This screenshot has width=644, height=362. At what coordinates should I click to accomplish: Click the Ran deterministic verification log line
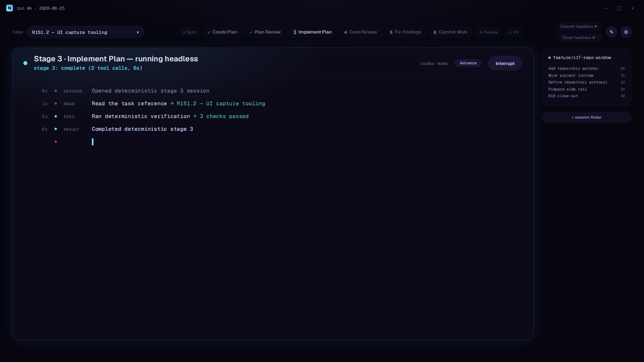pyautogui.click(x=170, y=116)
